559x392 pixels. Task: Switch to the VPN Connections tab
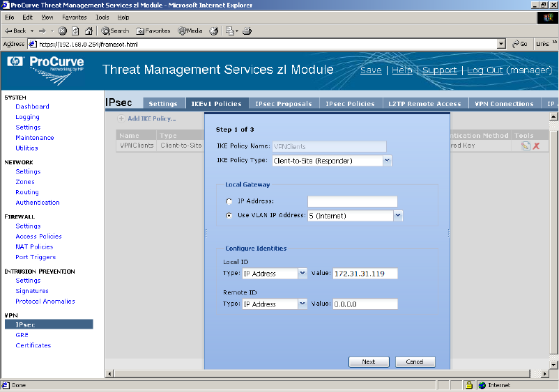[504, 104]
